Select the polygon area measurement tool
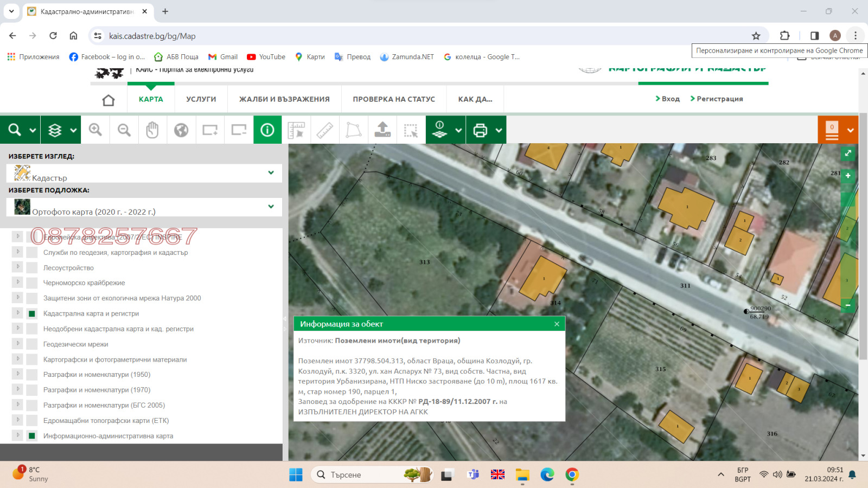 (x=353, y=130)
